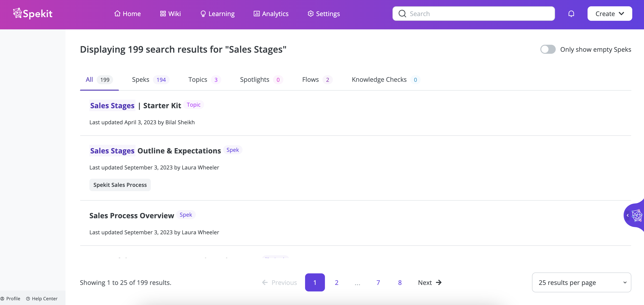Click the 194 count badge on Speks

click(161, 80)
